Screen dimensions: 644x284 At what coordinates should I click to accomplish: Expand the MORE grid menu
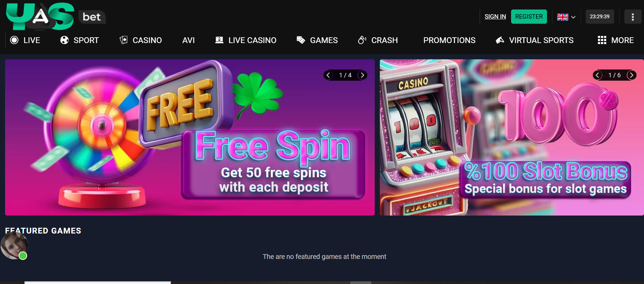tap(616, 40)
